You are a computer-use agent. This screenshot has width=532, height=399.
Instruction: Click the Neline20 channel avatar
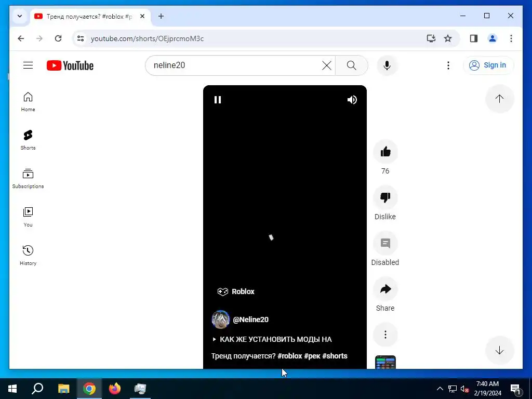pos(220,320)
